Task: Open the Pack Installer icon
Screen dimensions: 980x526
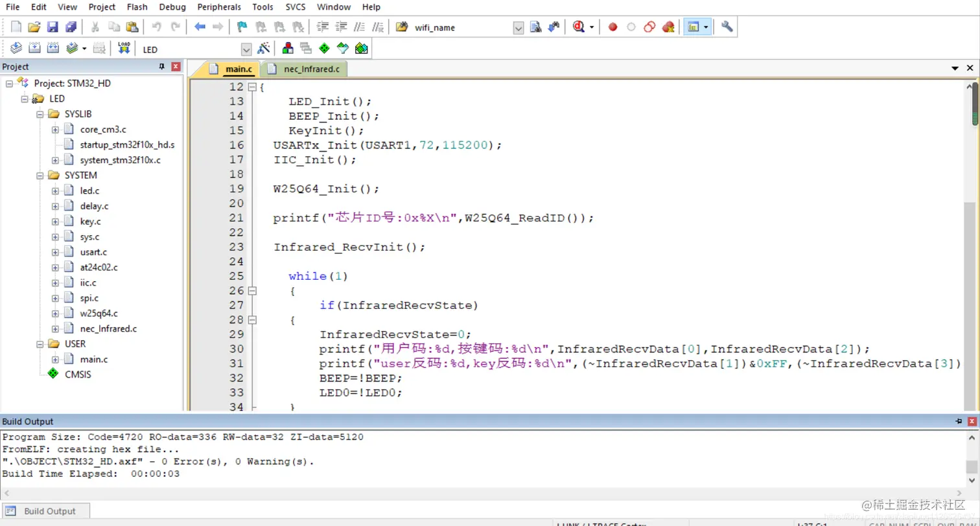Action: pos(362,49)
